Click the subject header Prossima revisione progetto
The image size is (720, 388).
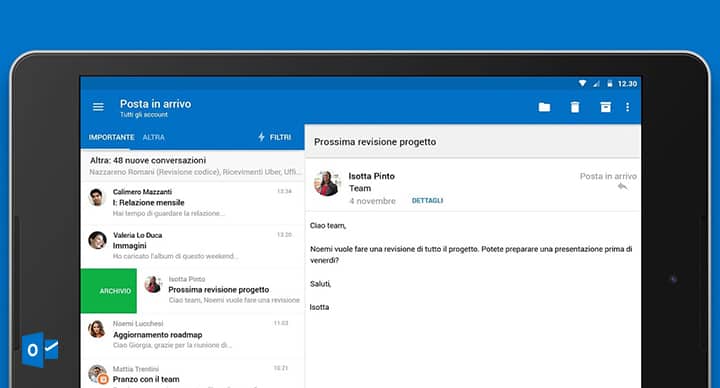tap(375, 142)
